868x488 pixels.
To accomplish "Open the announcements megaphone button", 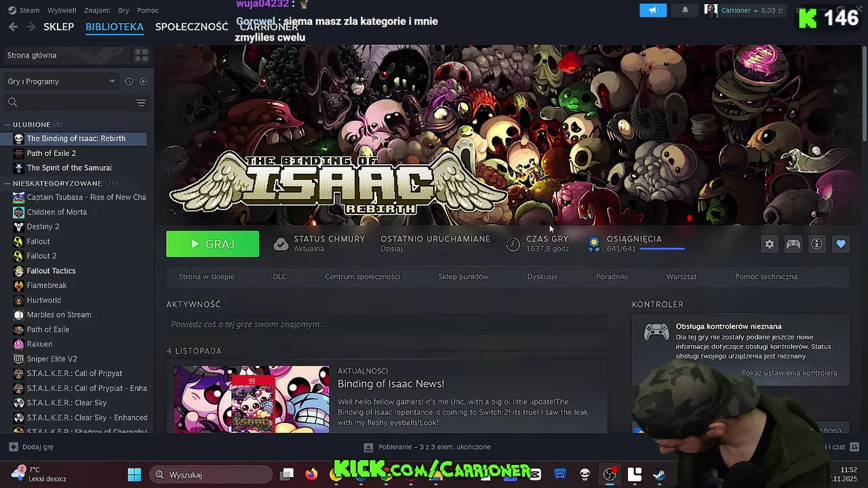I will 653,10.
